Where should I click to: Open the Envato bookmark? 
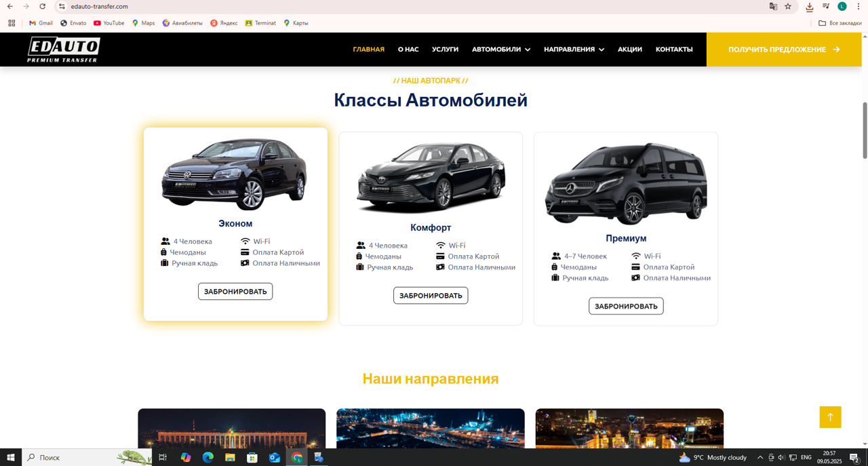tap(73, 23)
